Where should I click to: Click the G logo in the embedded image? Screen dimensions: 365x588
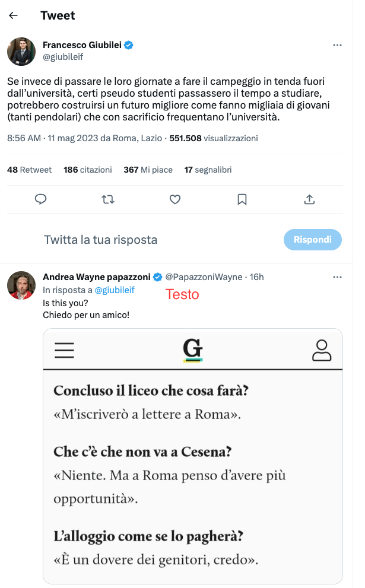[x=193, y=350]
